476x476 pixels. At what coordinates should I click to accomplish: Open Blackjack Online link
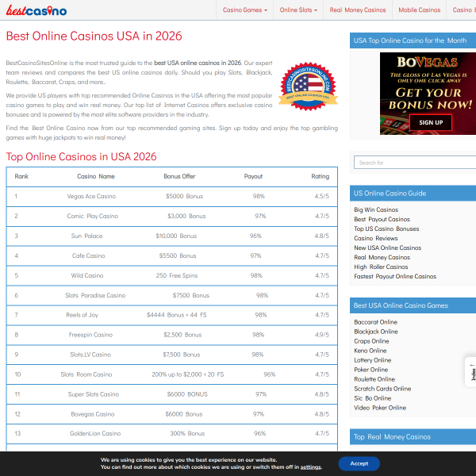click(376, 332)
